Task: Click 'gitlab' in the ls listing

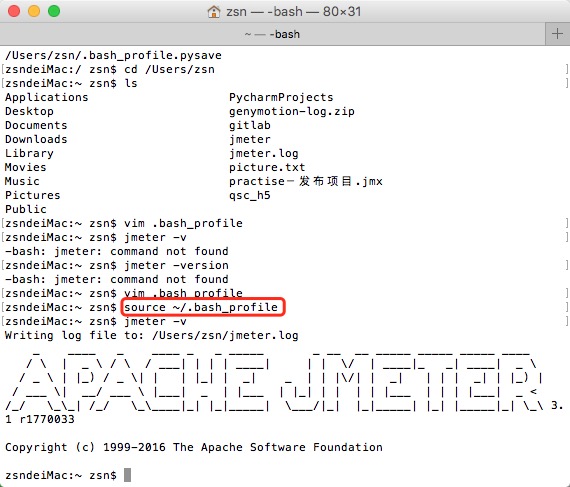Action: (x=250, y=125)
